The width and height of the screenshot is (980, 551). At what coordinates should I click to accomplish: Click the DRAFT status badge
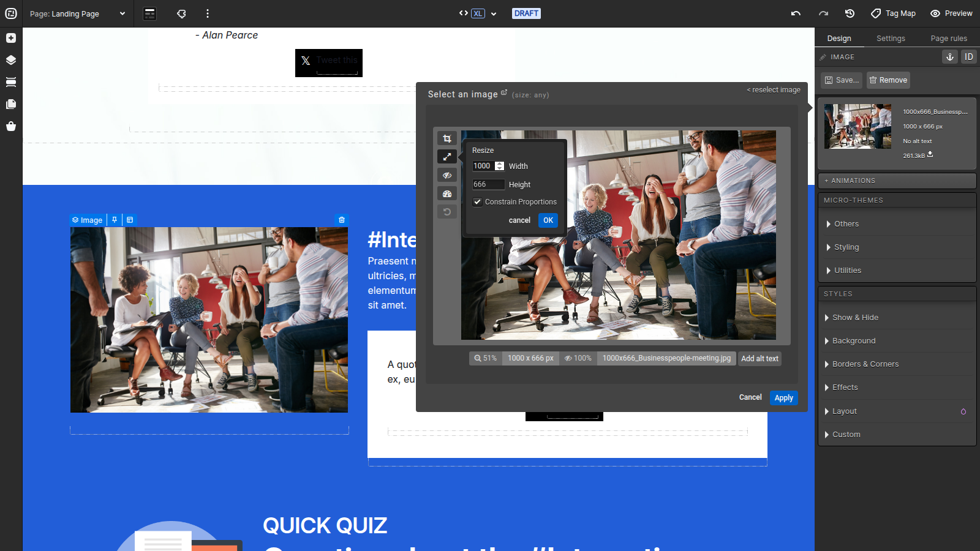tap(526, 13)
